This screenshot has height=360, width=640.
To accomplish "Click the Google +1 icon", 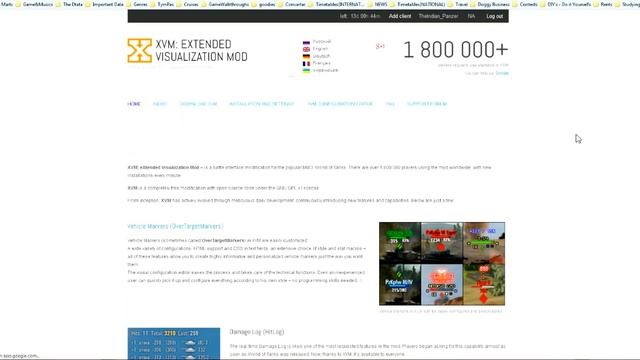I will pos(380,46).
